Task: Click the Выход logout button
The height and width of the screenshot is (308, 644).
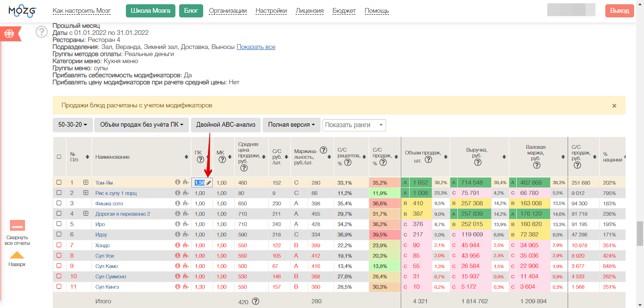Action: (x=619, y=10)
